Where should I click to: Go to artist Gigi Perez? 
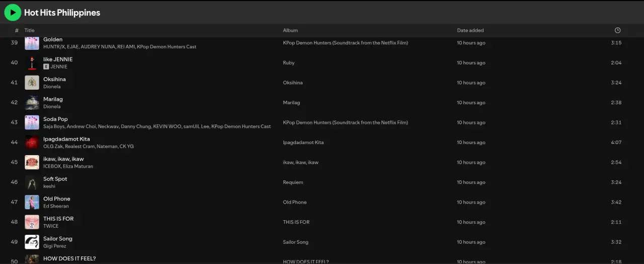[55, 246]
